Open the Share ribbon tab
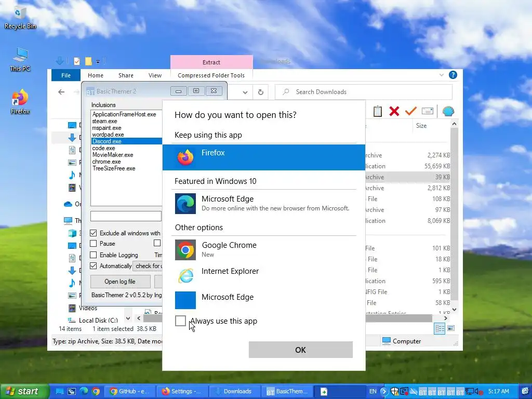This screenshot has height=399, width=532. click(x=126, y=75)
